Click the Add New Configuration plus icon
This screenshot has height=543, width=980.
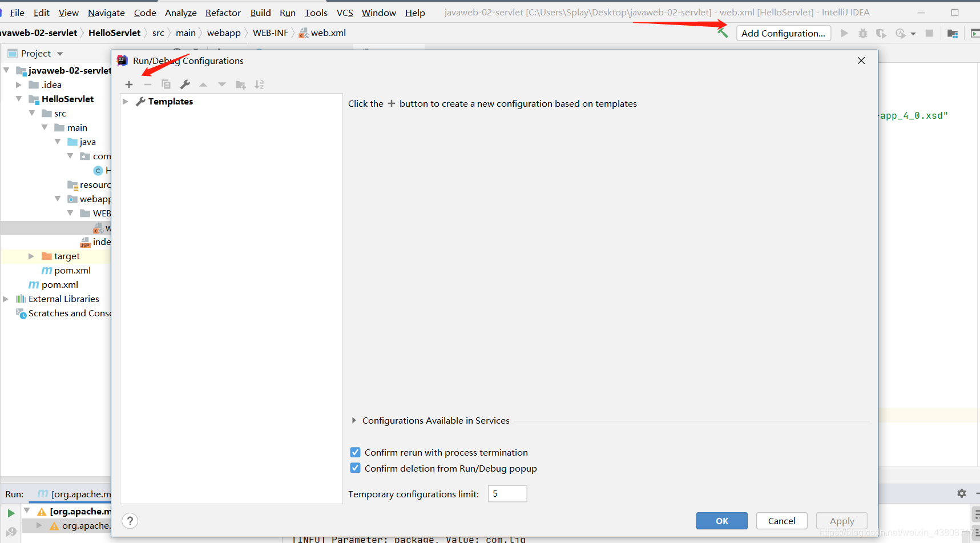pos(129,85)
